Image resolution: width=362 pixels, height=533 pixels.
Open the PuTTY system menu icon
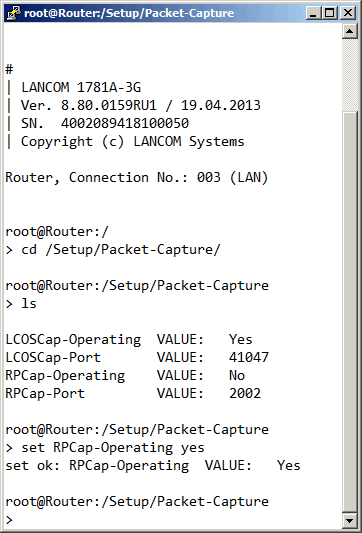pos(13,13)
